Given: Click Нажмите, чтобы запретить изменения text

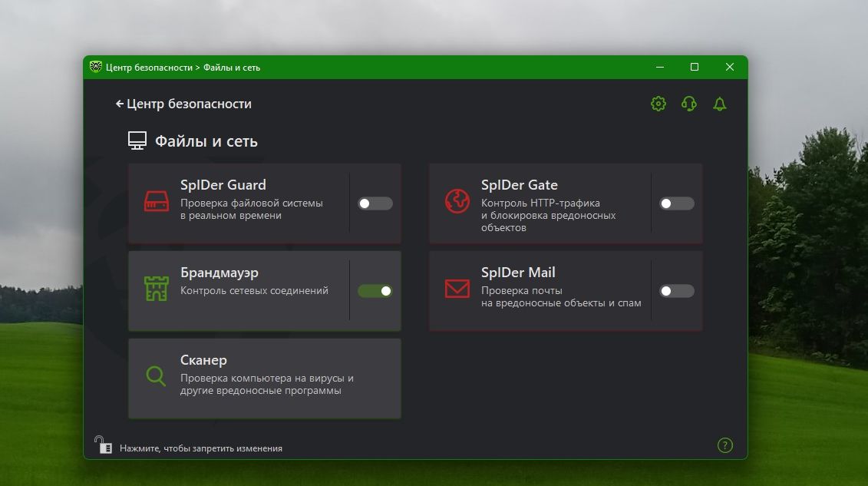Looking at the screenshot, I should point(201,448).
